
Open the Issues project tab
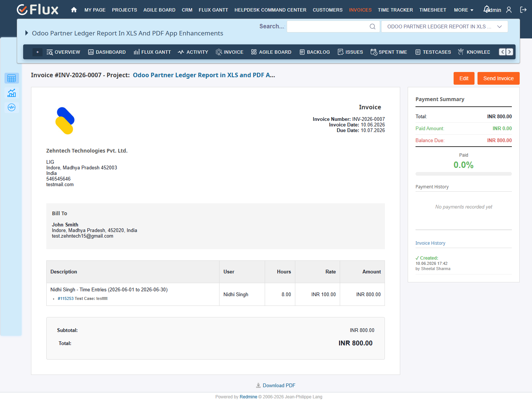[x=350, y=52]
